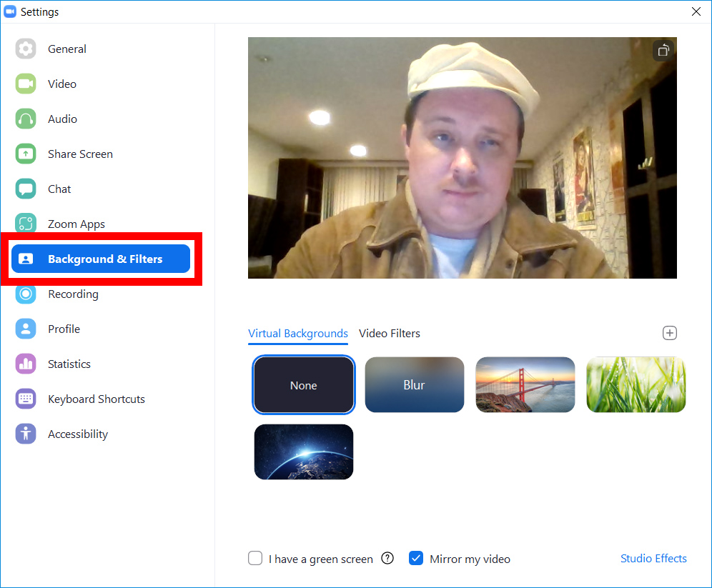712x588 pixels.
Task: Open the Studio Effects link
Action: click(x=653, y=559)
